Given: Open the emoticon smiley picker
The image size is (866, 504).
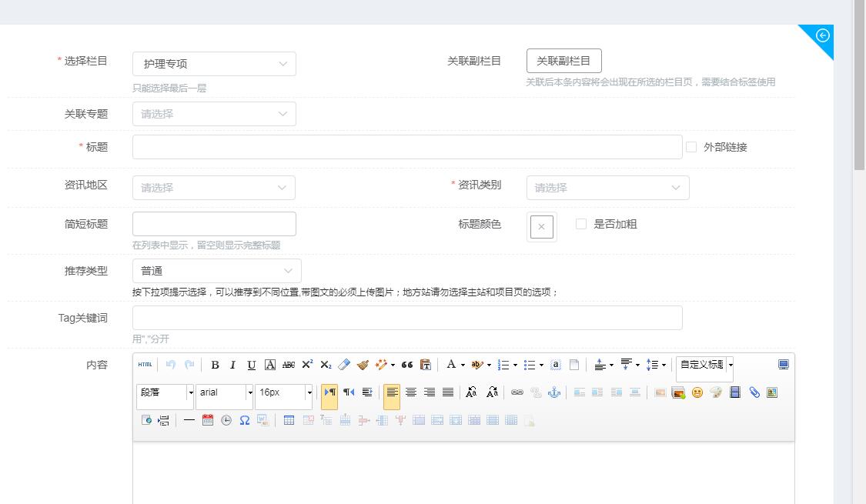Looking at the screenshot, I should coord(697,392).
